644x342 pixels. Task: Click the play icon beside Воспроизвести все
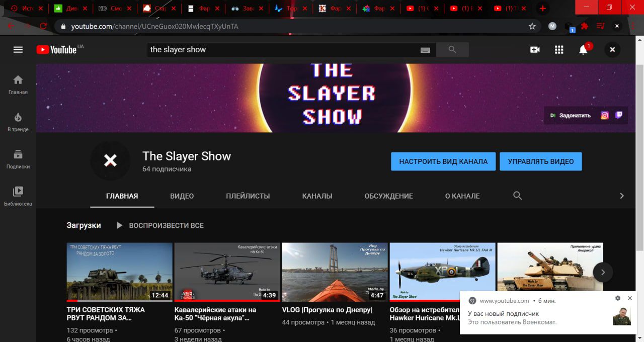click(x=119, y=225)
